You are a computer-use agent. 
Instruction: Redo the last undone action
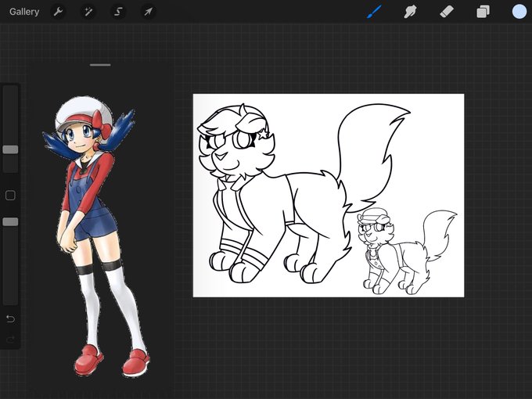point(10,339)
